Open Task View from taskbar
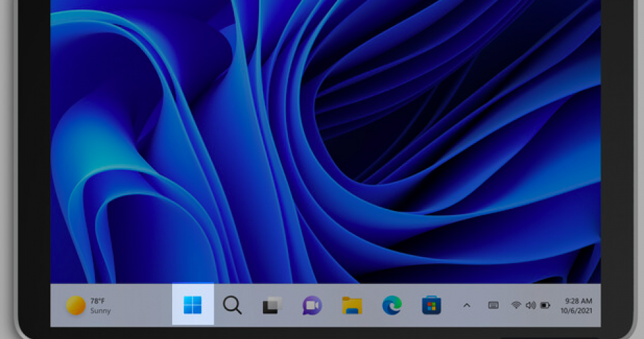The height and width of the screenshot is (339, 644). coord(272,305)
